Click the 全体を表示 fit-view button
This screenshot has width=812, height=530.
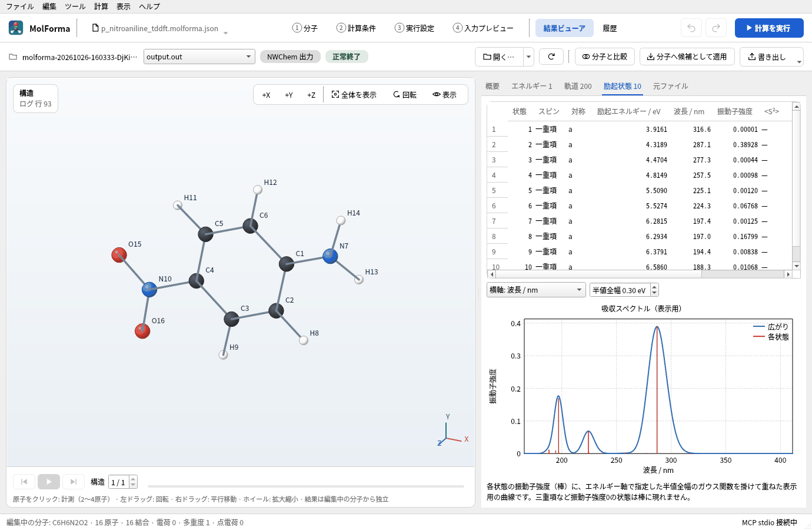354,95
